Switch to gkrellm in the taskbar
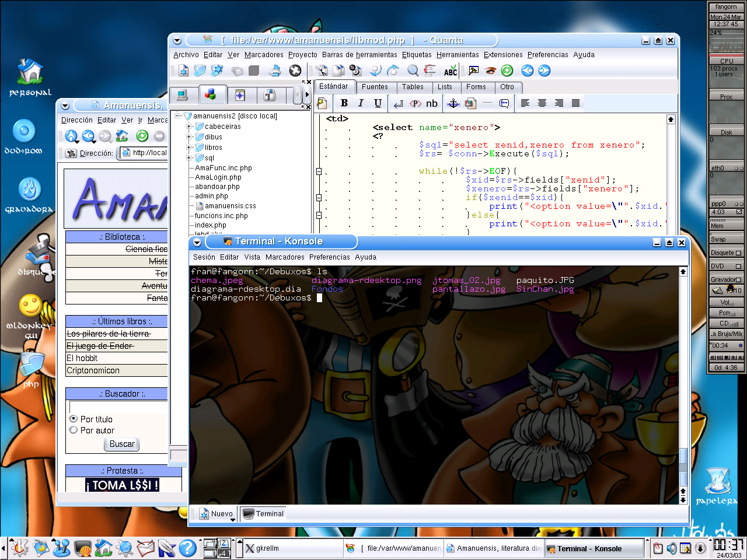 pos(292,548)
